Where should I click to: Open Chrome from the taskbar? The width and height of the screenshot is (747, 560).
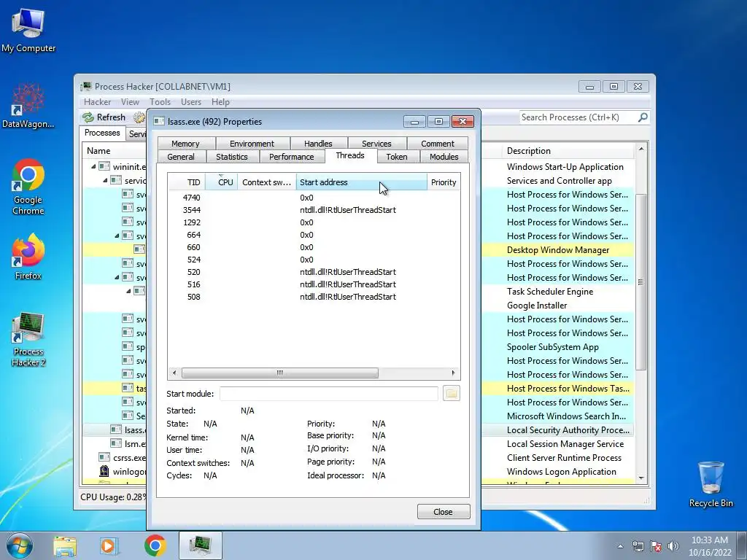(x=155, y=545)
